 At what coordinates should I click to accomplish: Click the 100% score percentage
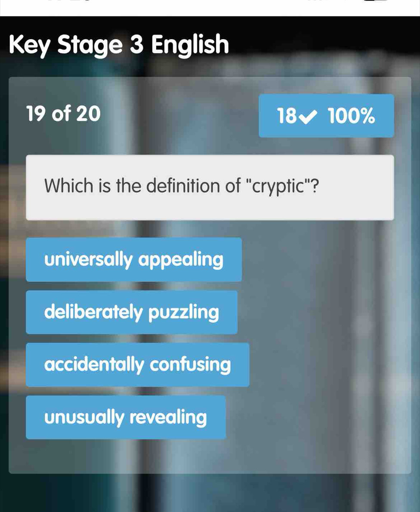click(351, 116)
